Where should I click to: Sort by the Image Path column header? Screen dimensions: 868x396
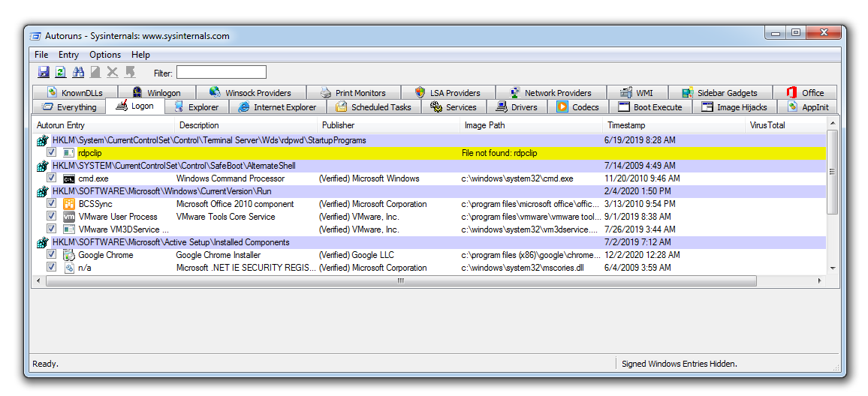click(532, 125)
